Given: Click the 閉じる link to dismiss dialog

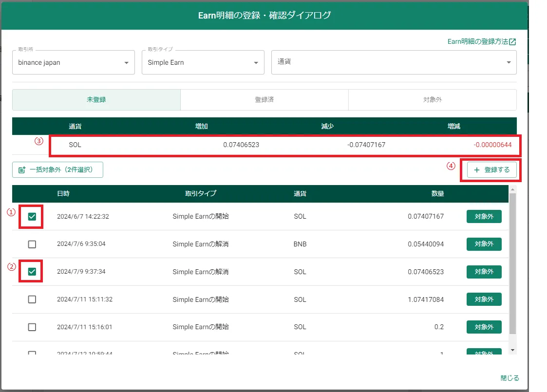Looking at the screenshot, I should pos(509,377).
